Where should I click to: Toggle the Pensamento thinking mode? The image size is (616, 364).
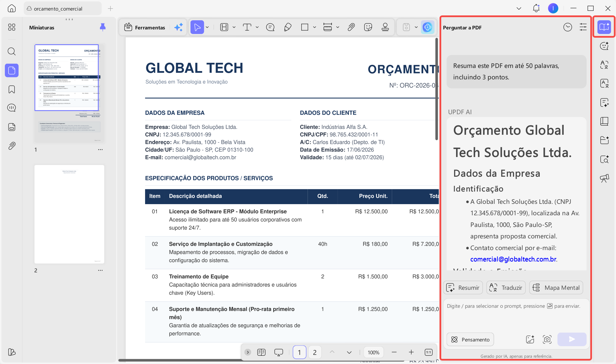470,339
